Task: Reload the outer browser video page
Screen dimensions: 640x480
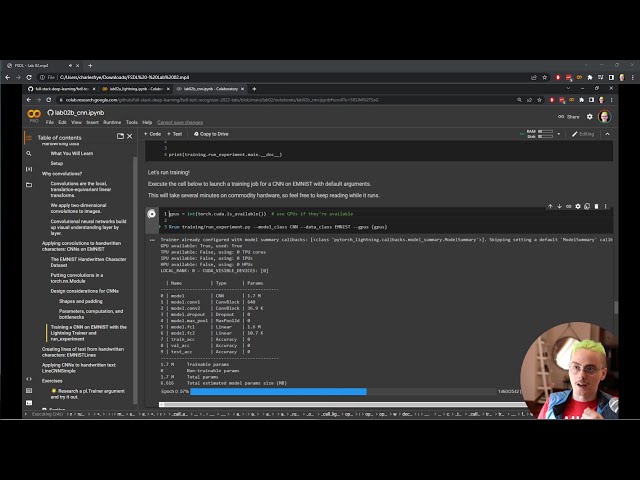Action: pyautogui.click(x=29, y=77)
